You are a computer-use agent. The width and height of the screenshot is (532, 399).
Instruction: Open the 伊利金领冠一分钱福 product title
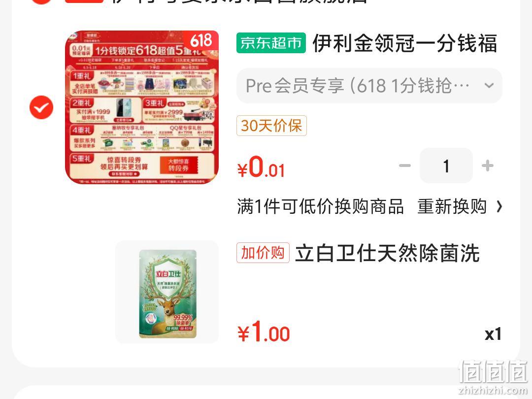(x=404, y=43)
